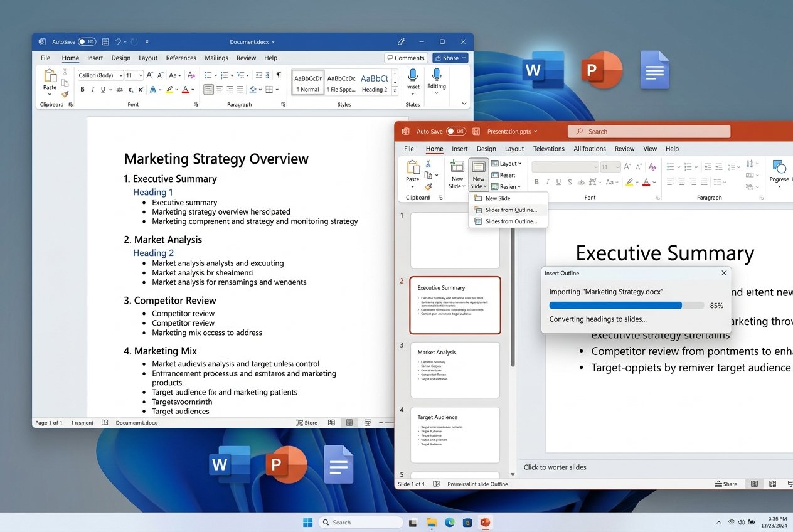Click Format Painter brush in PowerPoint's ribbon
The width and height of the screenshot is (793, 532).
pyautogui.click(x=428, y=186)
